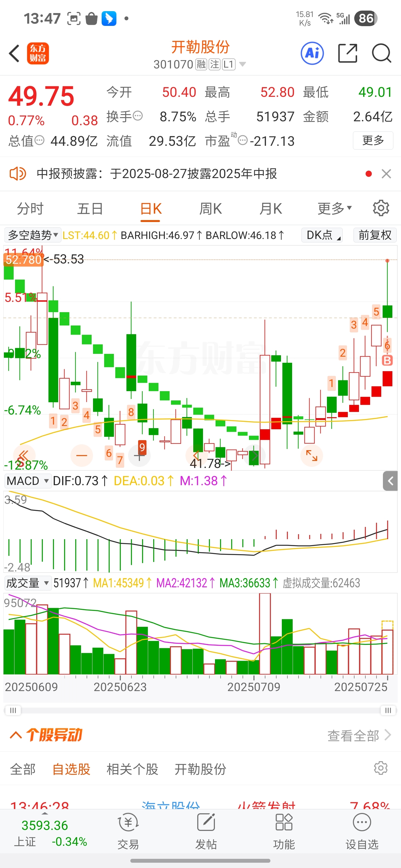This screenshot has width=401, height=868.
Task: Tap the info icon beside 市盈
Action: click(x=243, y=140)
